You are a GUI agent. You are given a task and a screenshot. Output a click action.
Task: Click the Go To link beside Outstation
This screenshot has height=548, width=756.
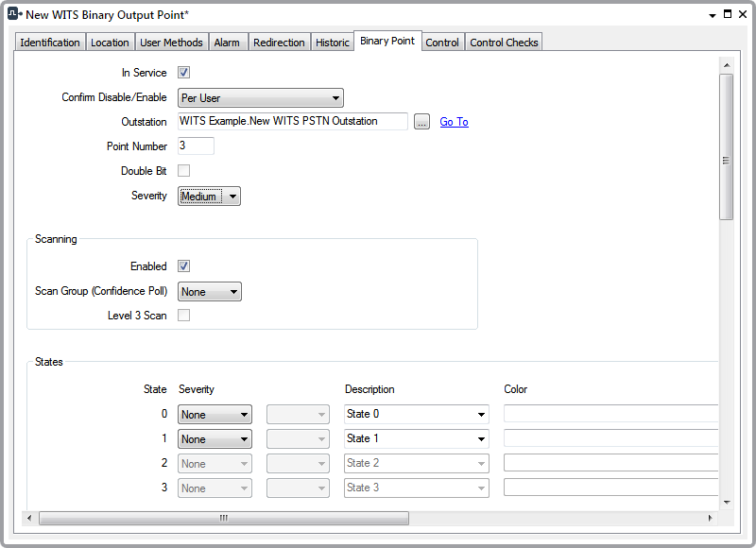coord(454,121)
